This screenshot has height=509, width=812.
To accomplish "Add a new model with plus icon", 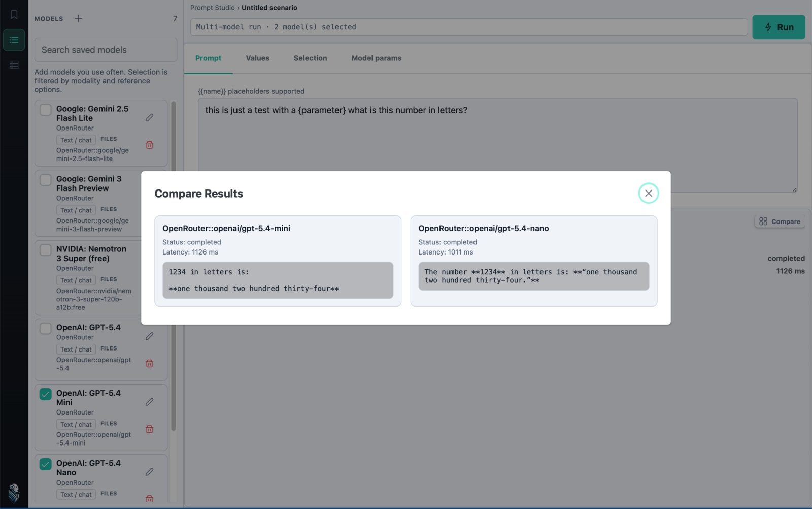I will coord(78,18).
